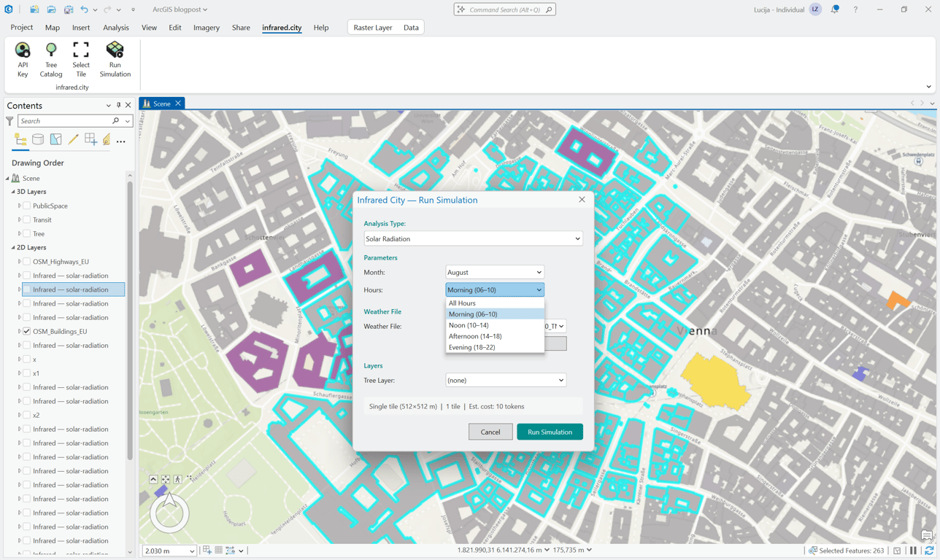Viewport: 940px width, 560px height.
Task: Open the API Key tool in the ribbon
Action: point(23,59)
